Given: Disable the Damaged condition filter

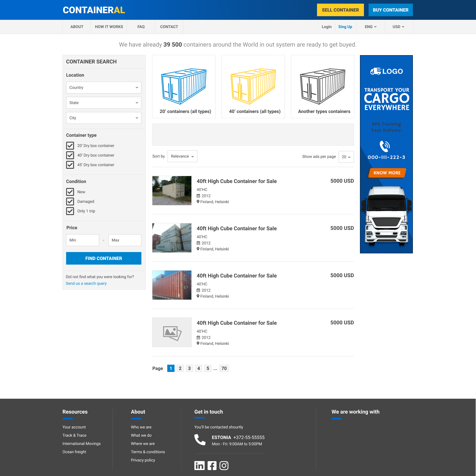Looking at the screenshot, I should [70, 201].
